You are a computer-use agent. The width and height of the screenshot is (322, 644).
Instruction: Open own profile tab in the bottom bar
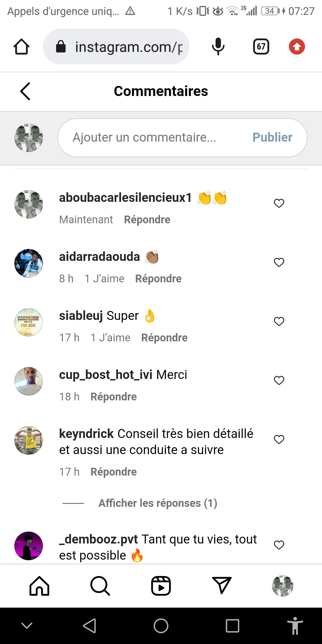coord(283,586)
